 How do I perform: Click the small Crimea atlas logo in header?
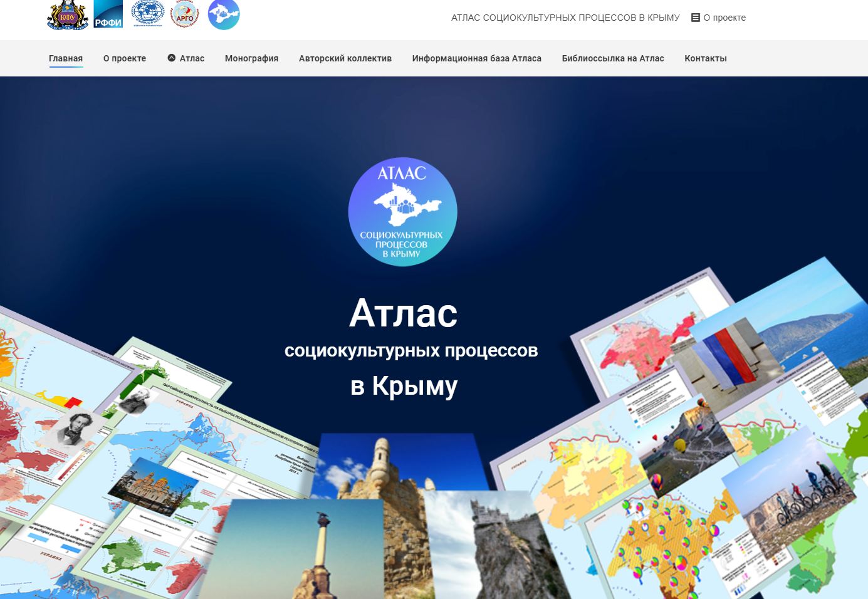click(224, 14)
